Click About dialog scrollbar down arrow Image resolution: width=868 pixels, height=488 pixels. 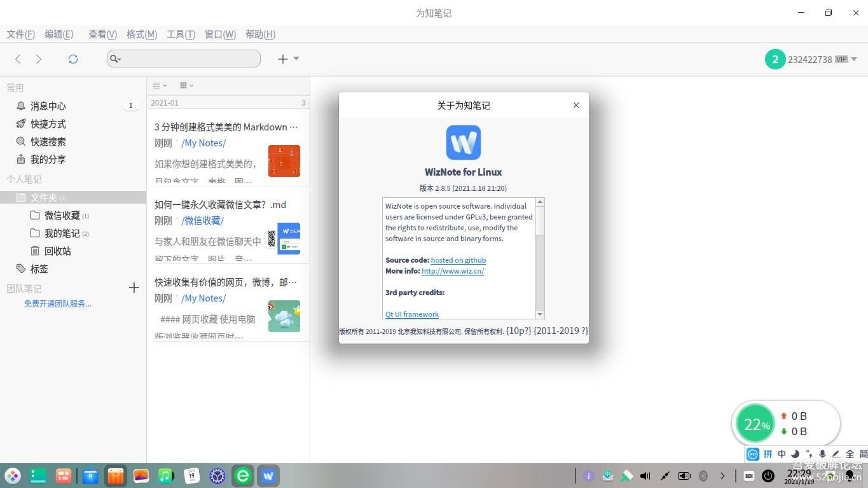click(x=540, y=314)
